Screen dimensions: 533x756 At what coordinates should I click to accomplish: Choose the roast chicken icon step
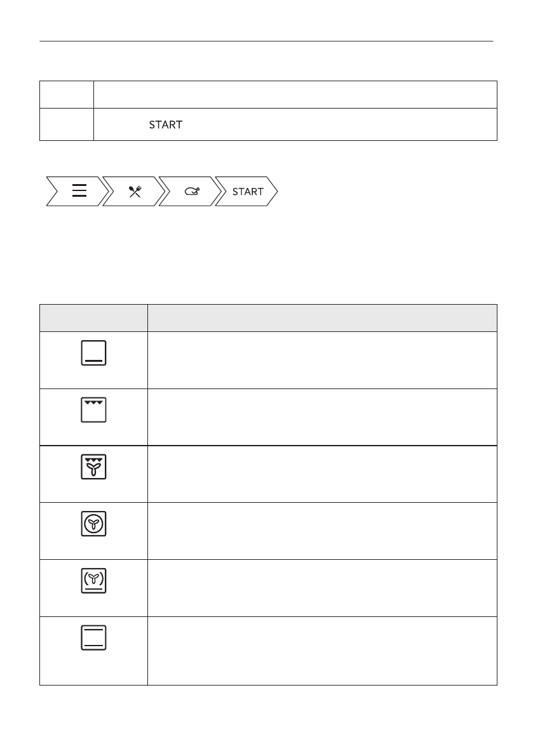pos(191,192)
